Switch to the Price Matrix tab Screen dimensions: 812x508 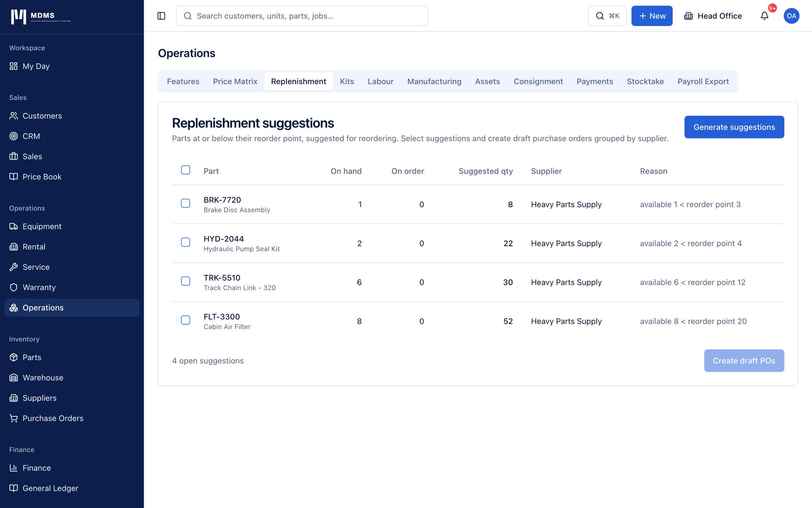235,81
